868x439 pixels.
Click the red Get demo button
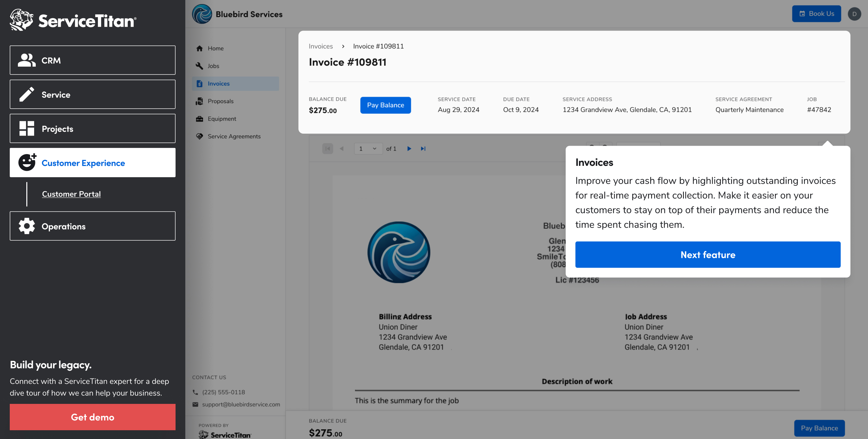coord(92,417)
